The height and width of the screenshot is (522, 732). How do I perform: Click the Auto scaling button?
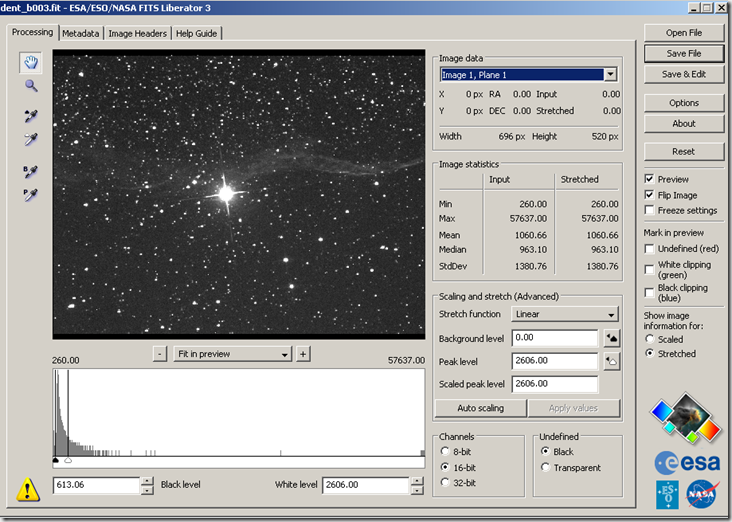480,408
